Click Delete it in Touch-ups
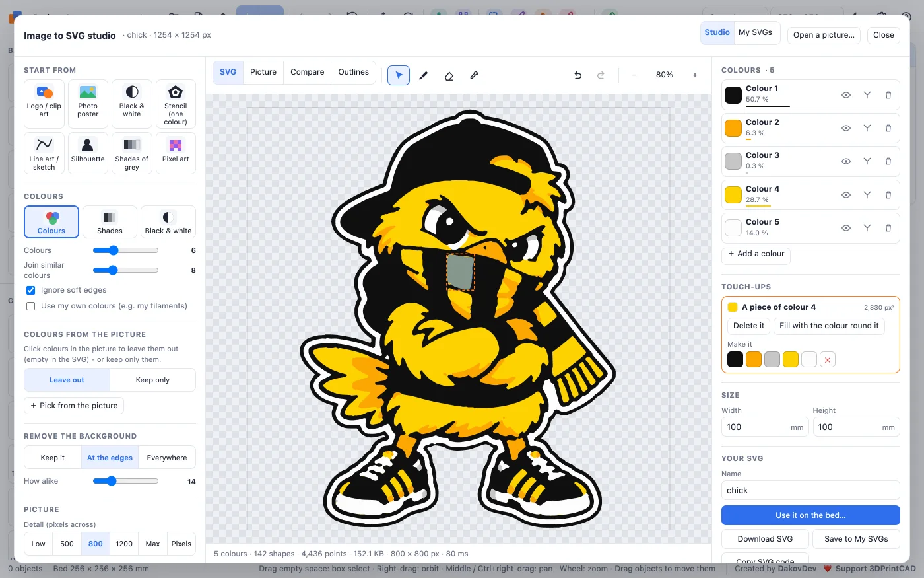 click(748, 326)
